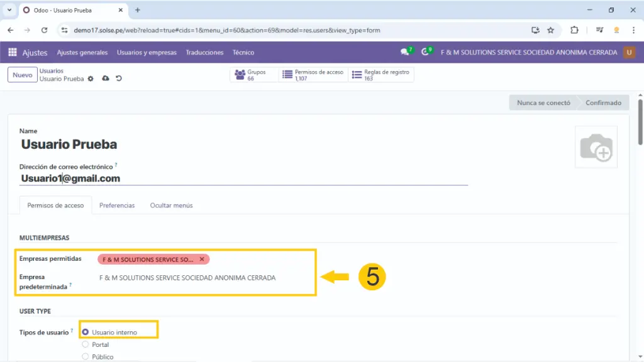Screen dimensions: 644x362
Task: Select the Portal user type
Action: 86,344
